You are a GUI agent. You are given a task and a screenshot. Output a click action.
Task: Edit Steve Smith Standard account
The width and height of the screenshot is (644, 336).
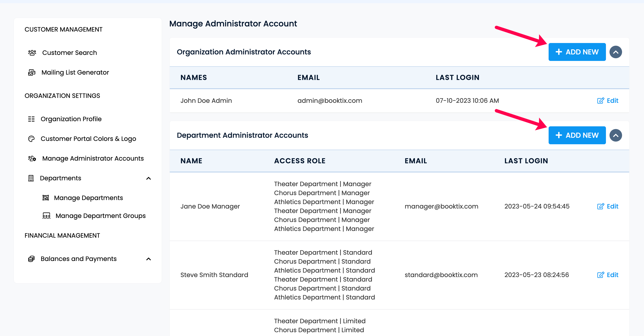pyautogui.click(x=608, y=275)
